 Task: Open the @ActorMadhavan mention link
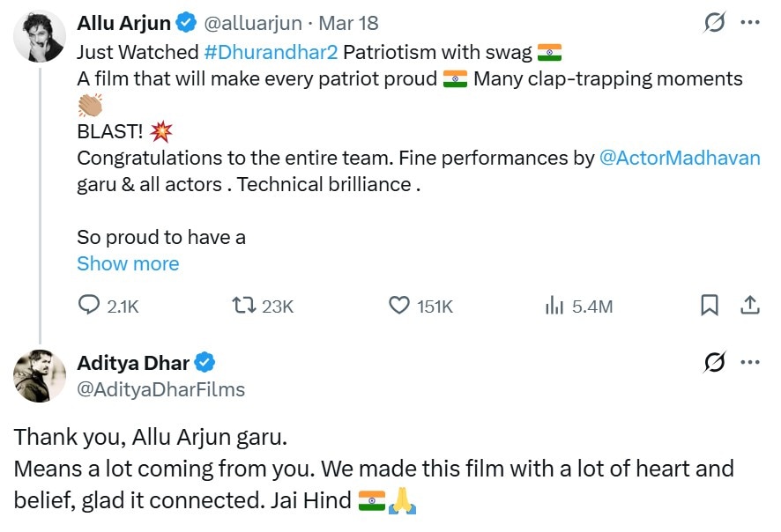pyautogui.click(x=680, y=159)
